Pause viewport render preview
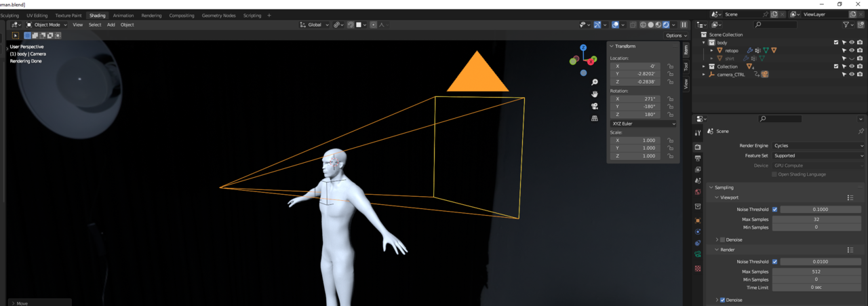868x306 pixels. click(684, 24)
